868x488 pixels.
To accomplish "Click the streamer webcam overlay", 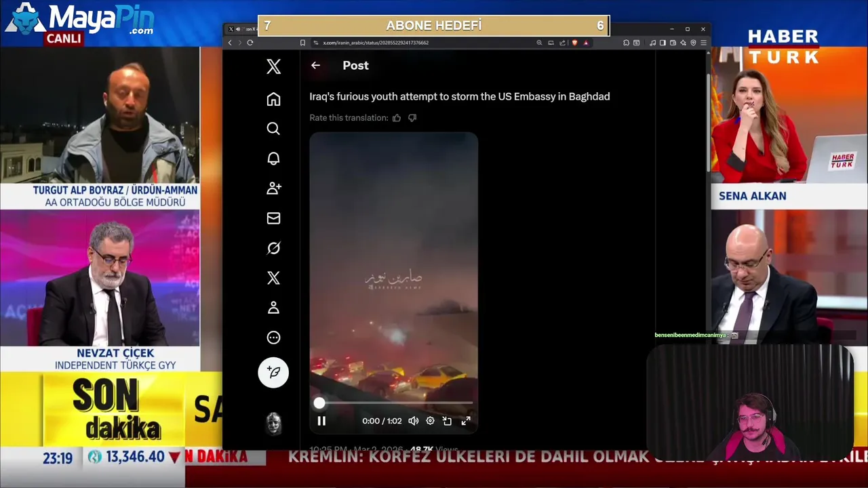I will coord(750,403).
